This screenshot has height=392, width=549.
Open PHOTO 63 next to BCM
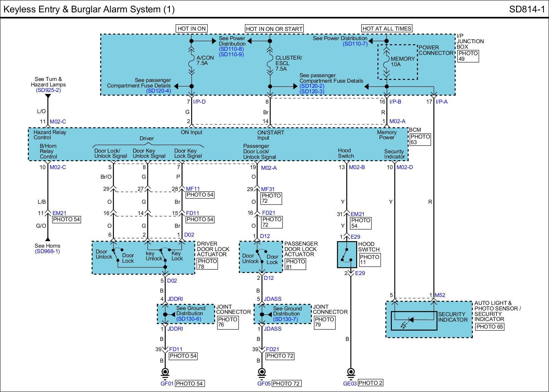coord(420,139)
